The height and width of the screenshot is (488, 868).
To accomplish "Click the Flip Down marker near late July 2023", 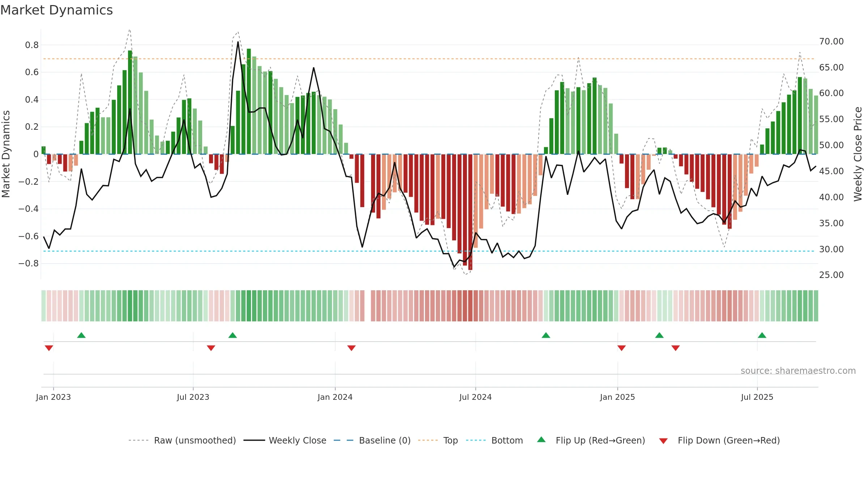I will point(211,348).
